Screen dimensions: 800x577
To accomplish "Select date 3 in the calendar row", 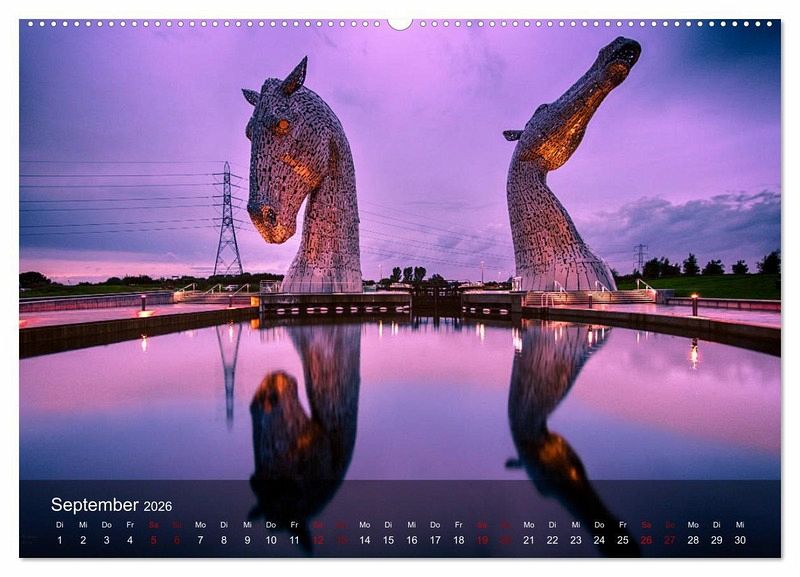I will click(107, 540).
